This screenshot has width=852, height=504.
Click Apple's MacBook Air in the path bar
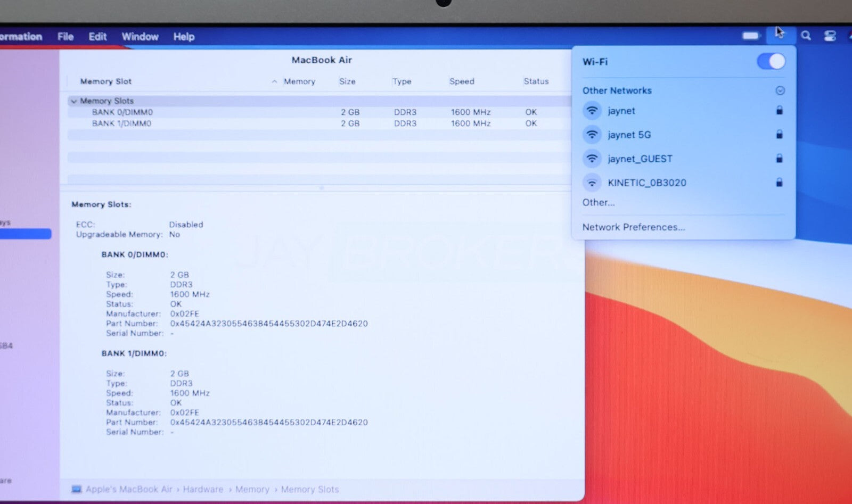pyautogui.click(x=129, y=489)
